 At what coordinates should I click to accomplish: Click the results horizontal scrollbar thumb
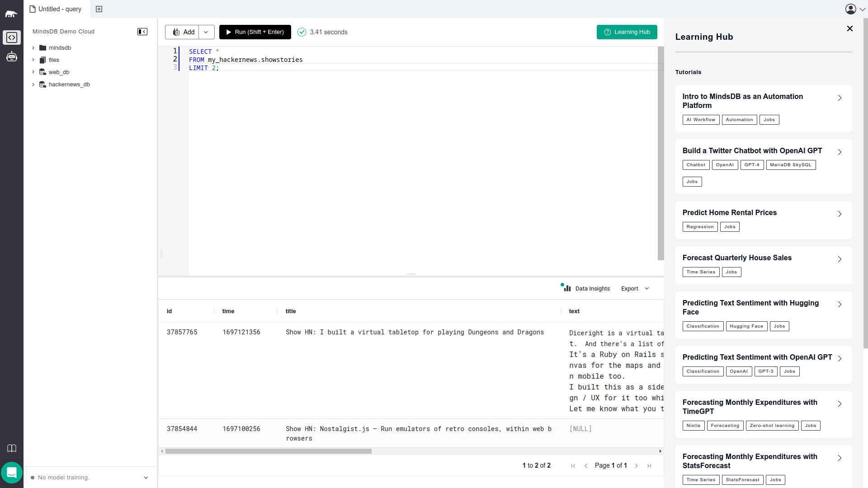(x=268, y=451)
